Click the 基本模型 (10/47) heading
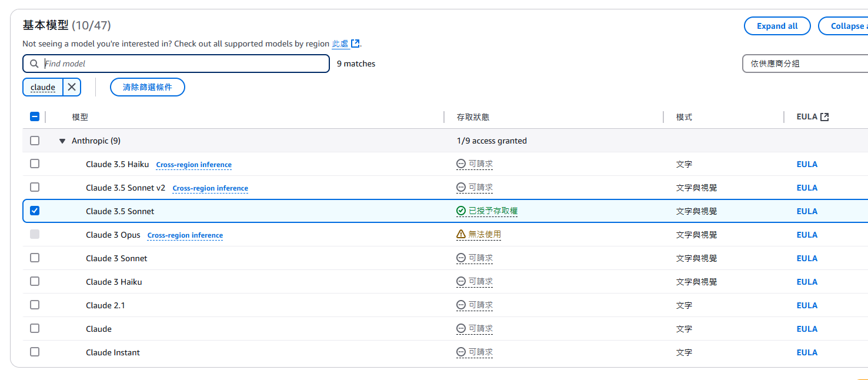 click(x=66, y=25)
